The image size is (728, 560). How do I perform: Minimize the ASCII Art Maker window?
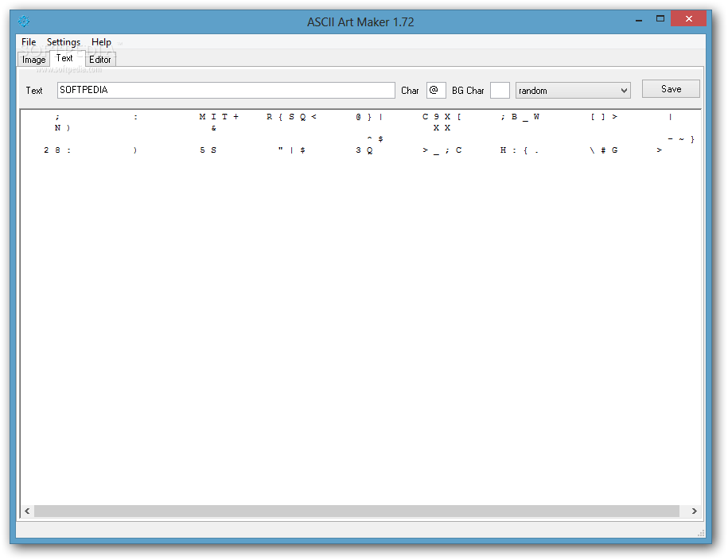tap(639, 20)
